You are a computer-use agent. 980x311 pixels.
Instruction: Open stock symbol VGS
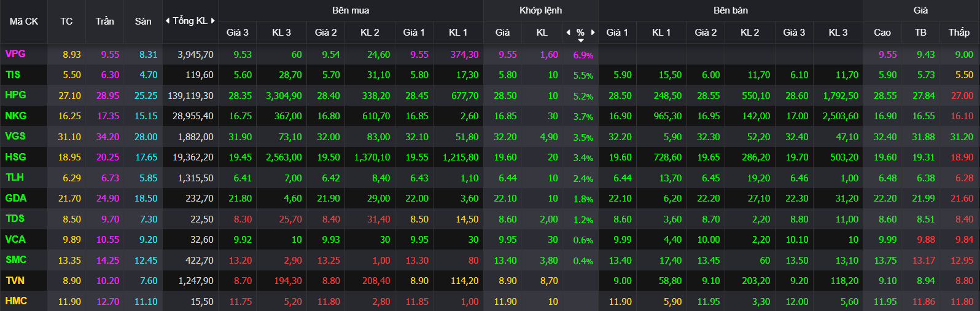(x=15, y=136)
